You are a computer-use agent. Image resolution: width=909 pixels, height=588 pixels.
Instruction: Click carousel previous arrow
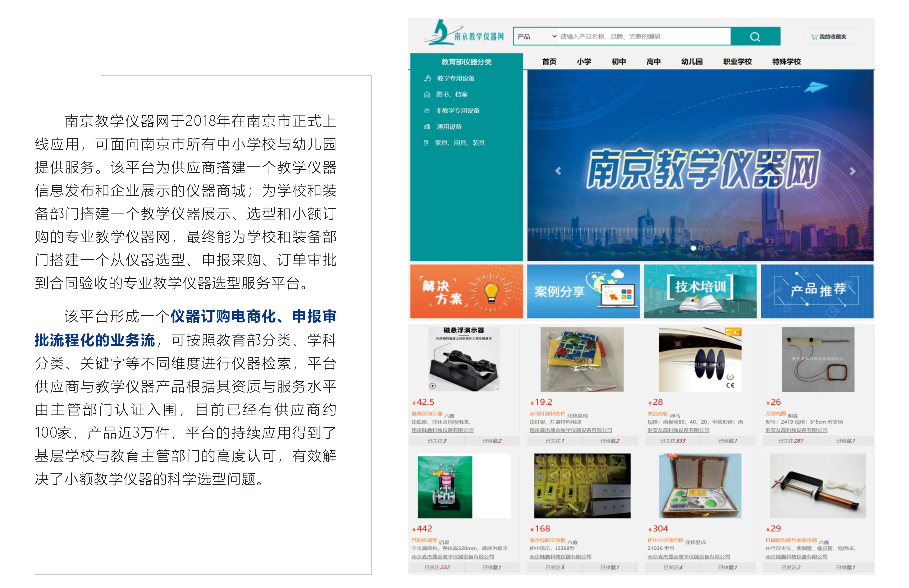[558, 171]
